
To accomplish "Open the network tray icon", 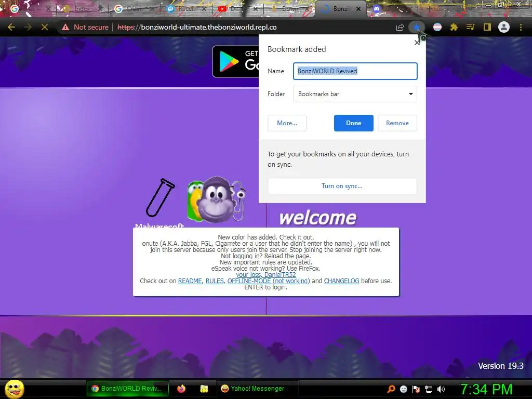I will (x=429, y=389).
